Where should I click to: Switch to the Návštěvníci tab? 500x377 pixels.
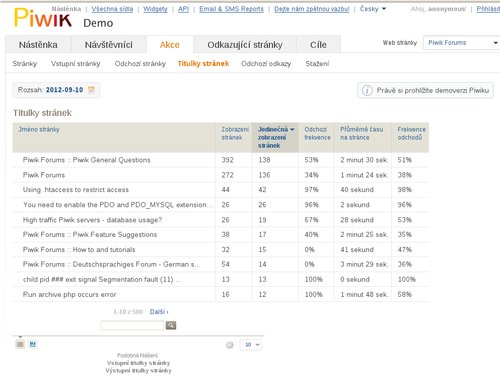coord(109,44)
